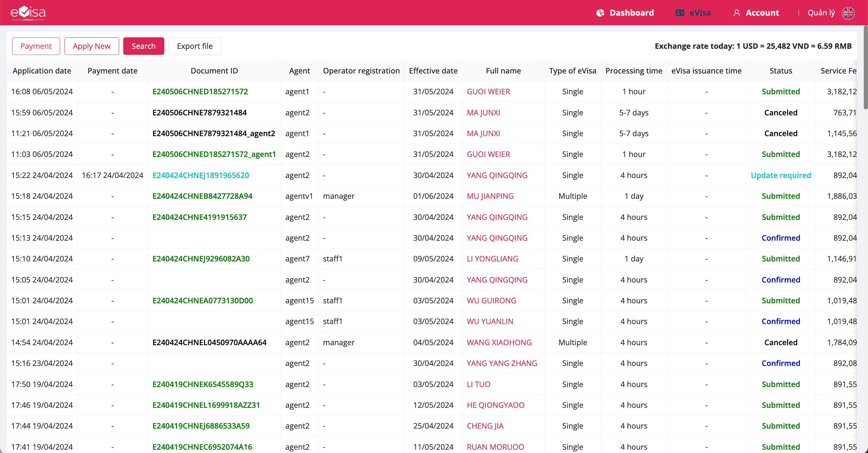Click the Application date column header
This screenshot has height=453, width=868.
click(x=42, y=71)
